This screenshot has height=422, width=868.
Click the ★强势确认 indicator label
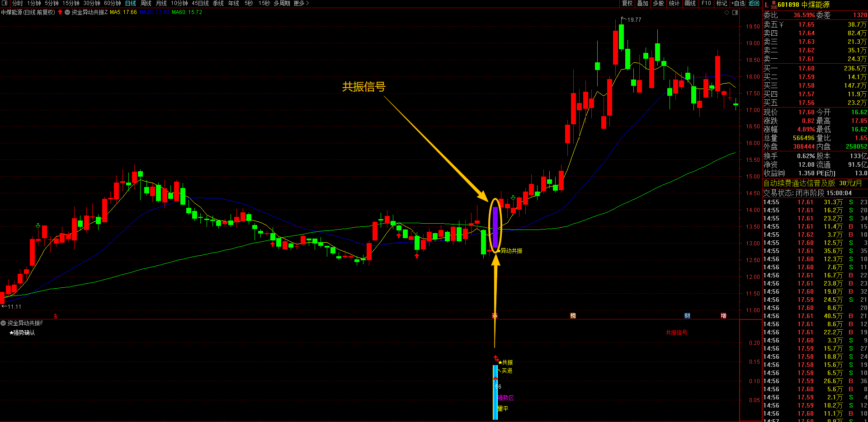pos(22,333)
